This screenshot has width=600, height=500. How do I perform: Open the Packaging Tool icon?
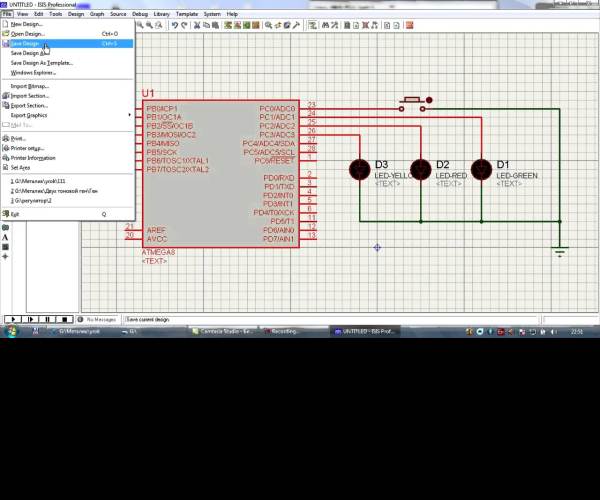287,25
